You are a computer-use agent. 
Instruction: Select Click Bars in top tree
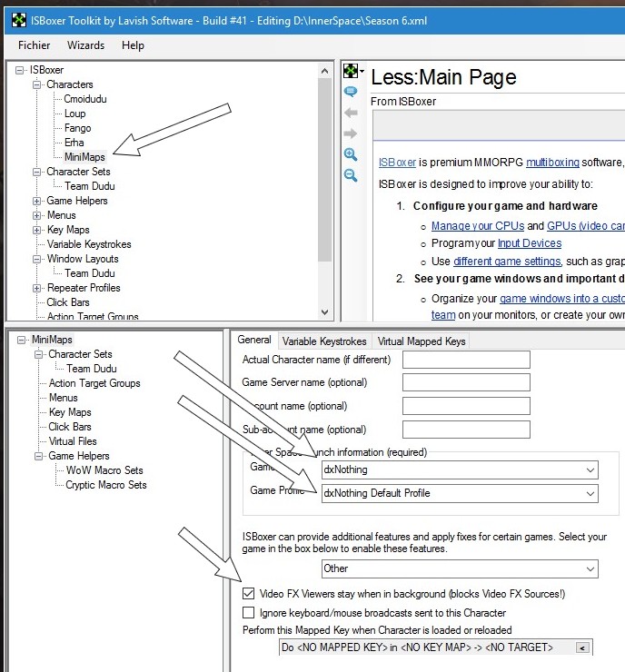click(x=68, y=302)
